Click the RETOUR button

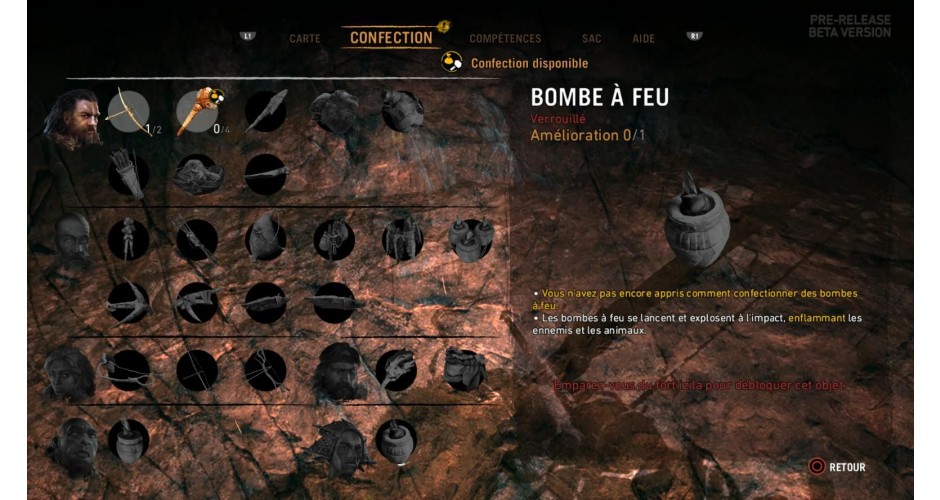click(837, 467)
